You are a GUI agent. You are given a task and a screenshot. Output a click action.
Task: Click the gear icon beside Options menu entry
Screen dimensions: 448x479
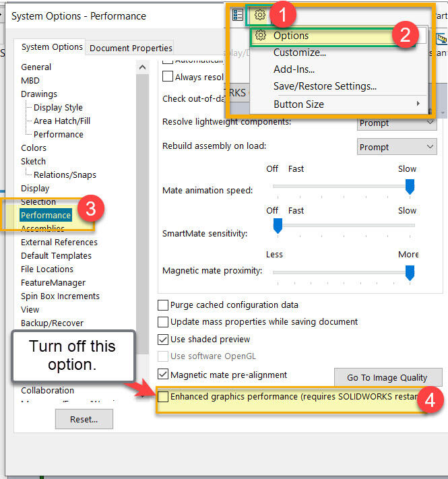pyautogui.click(x=260, y=36)
